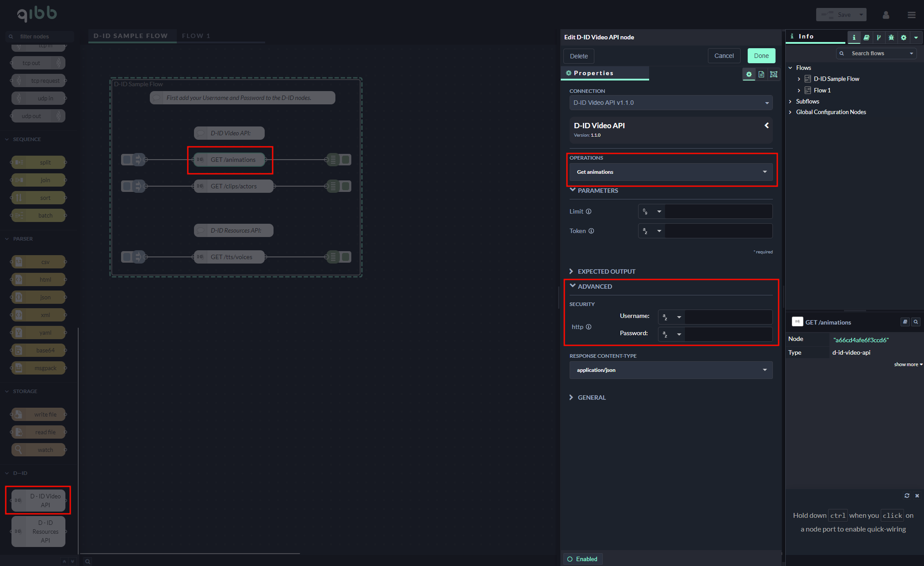
Task: Open the debug messages bug icon
Action: (x=891, y=38)
